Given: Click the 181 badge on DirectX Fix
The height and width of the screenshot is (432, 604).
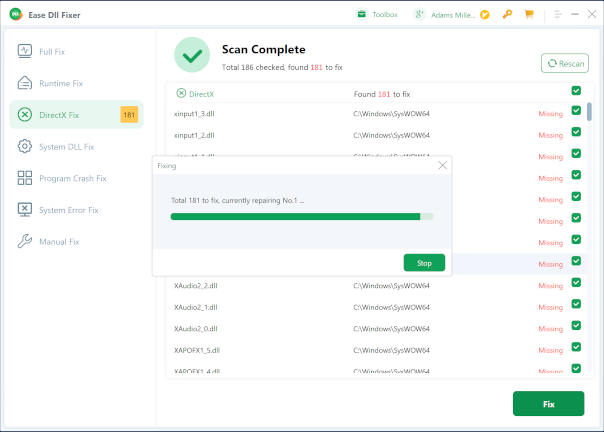Looking at the screenshot, I should coord(129,115).
